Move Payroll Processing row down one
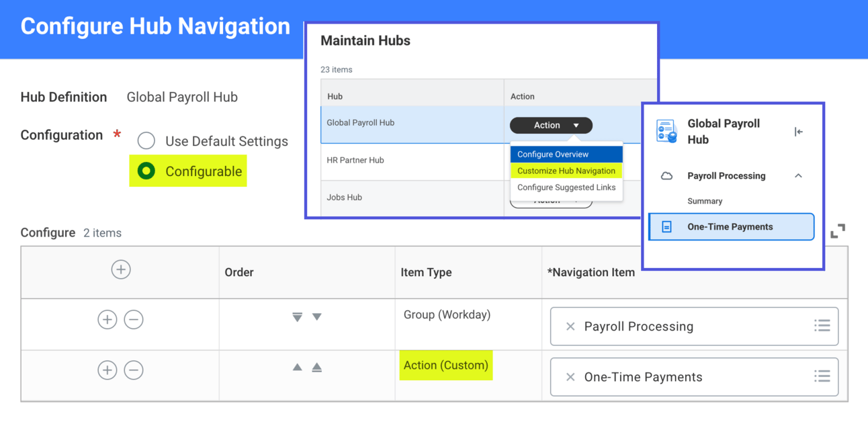This screenshot has height=428, width=868. coord(317,317)
